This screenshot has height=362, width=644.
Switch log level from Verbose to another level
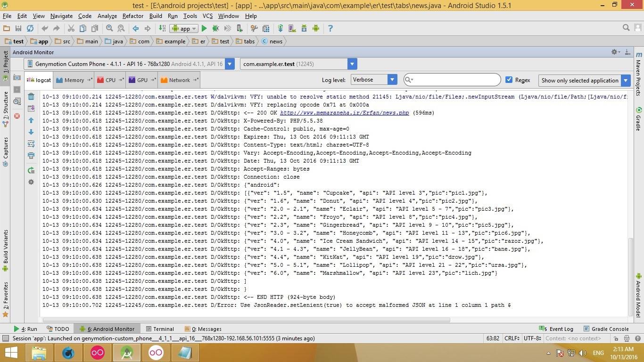coord(392,80)
